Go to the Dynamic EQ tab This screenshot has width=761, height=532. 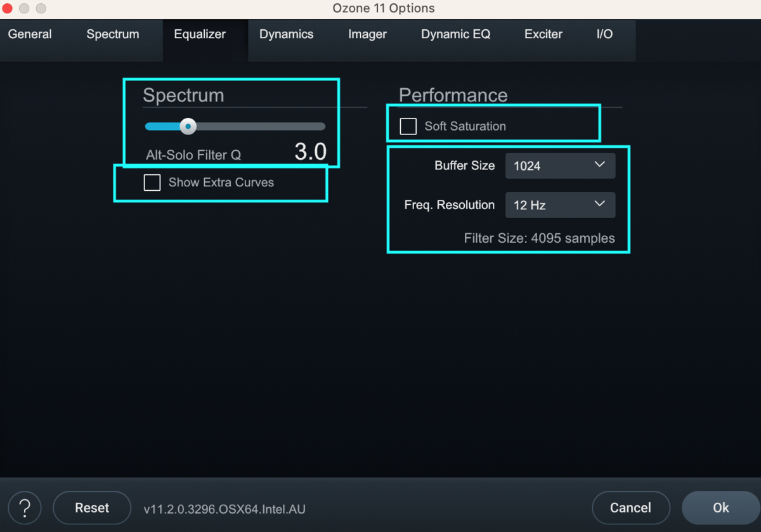click(x=455, y=34)
